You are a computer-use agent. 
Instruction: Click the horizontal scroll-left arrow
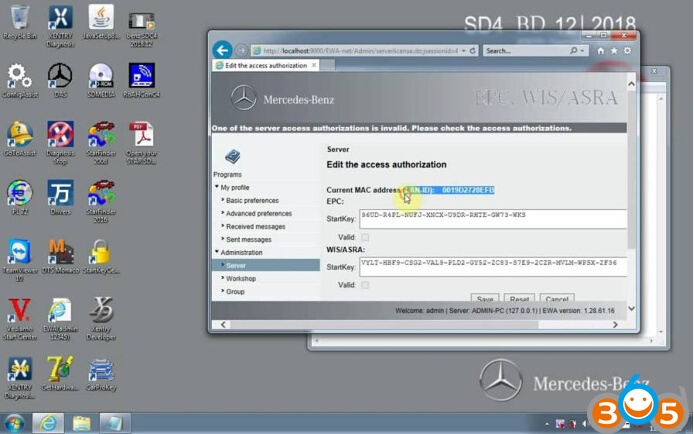(223, 325)
